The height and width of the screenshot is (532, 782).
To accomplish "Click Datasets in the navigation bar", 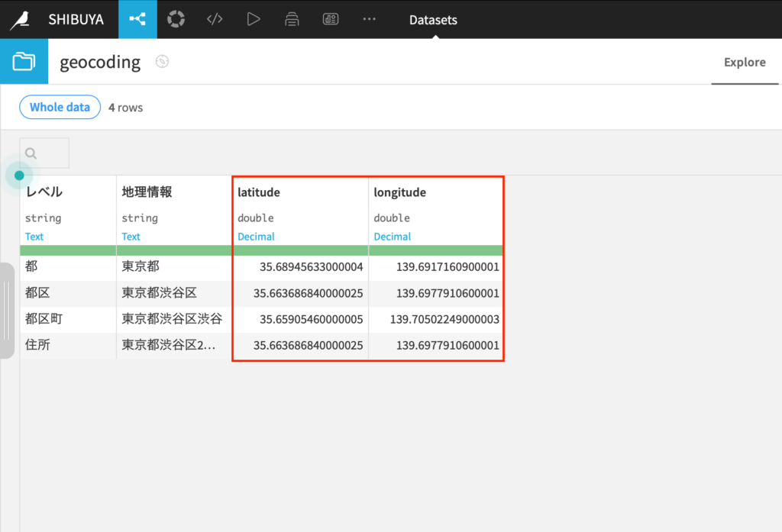I will 432,20.
